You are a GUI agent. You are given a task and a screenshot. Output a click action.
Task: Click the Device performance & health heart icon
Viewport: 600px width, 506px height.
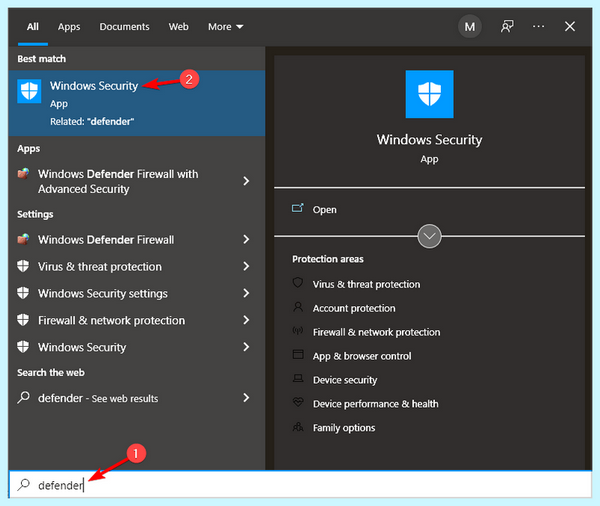298,402
